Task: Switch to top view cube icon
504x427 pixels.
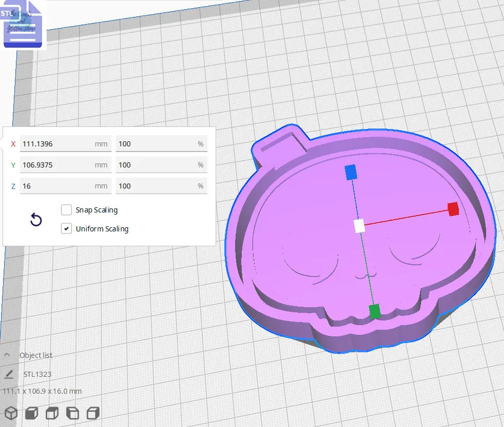Action: pos(52,412)
